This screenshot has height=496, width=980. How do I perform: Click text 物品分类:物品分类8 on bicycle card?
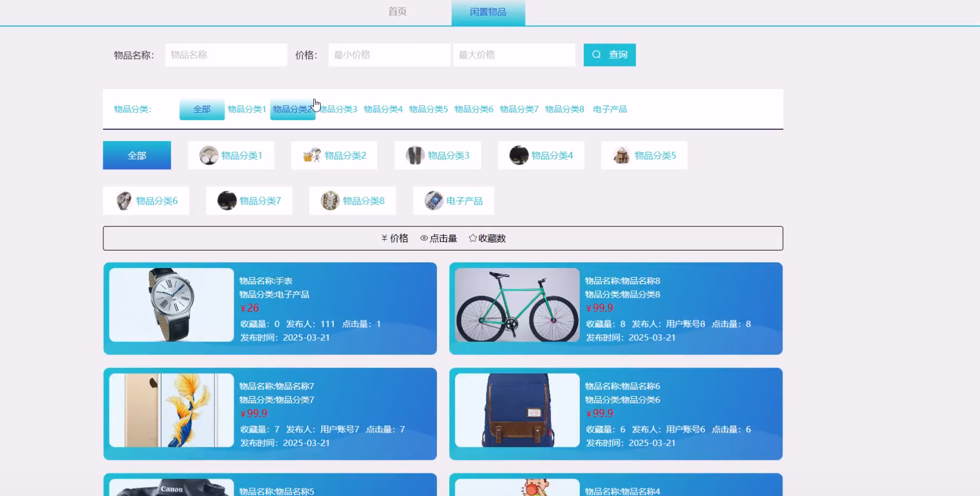click(x=623, y=295)
